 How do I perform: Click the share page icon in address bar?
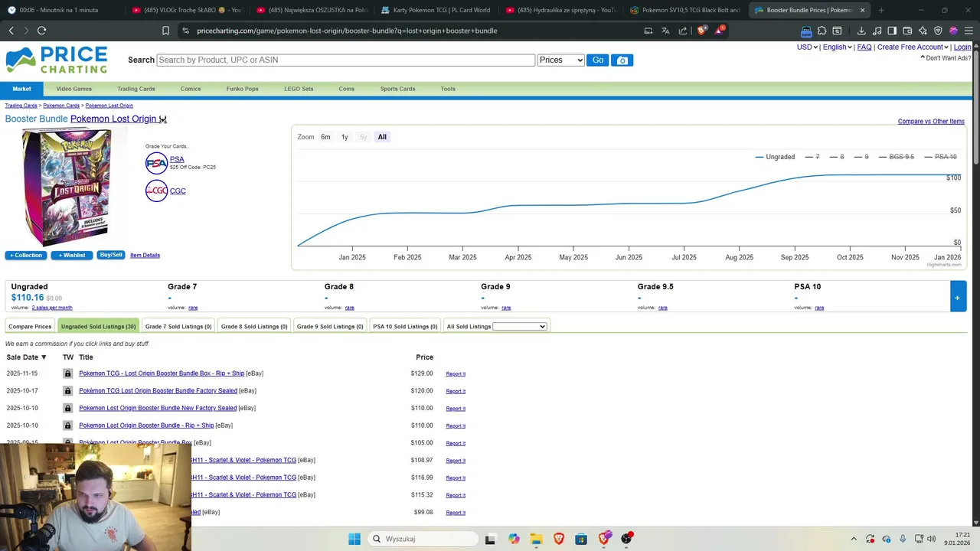coord(682,31)
